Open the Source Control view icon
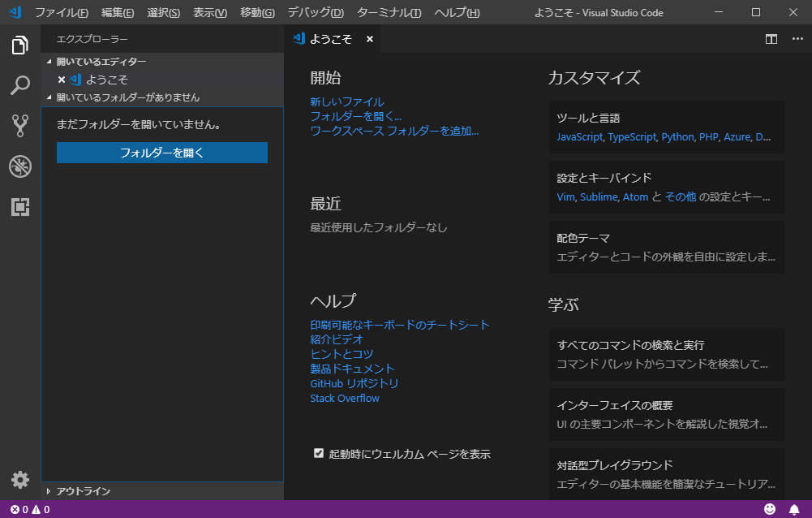Viewport: 812px width, 518px height. (20, 126)
